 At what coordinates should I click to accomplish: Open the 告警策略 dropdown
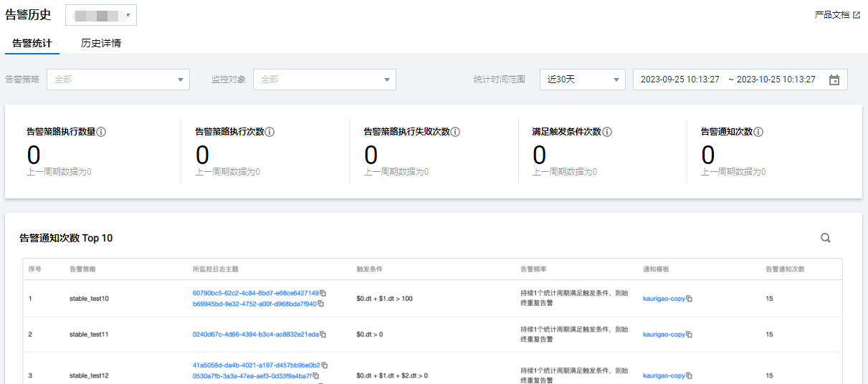[118, 80]
